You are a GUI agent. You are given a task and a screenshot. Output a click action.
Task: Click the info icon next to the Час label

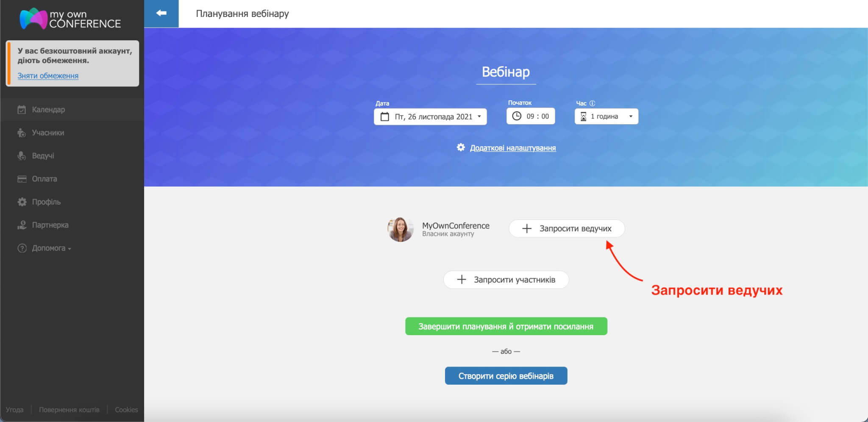coord(592,103)
